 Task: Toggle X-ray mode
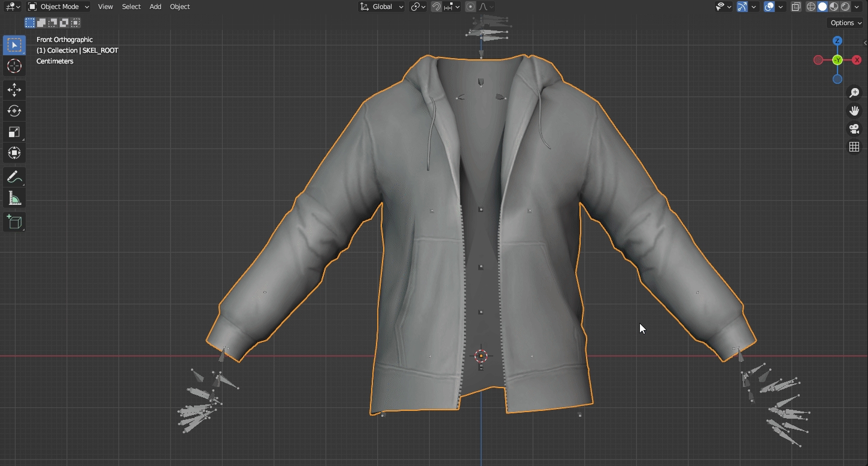[x=796, y=7]
